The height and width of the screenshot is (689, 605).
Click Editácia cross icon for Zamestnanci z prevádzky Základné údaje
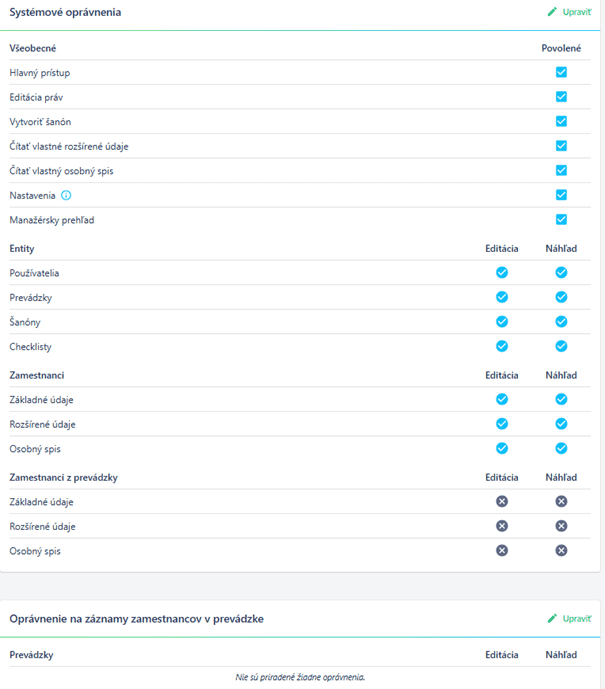[x=502, y=501]
